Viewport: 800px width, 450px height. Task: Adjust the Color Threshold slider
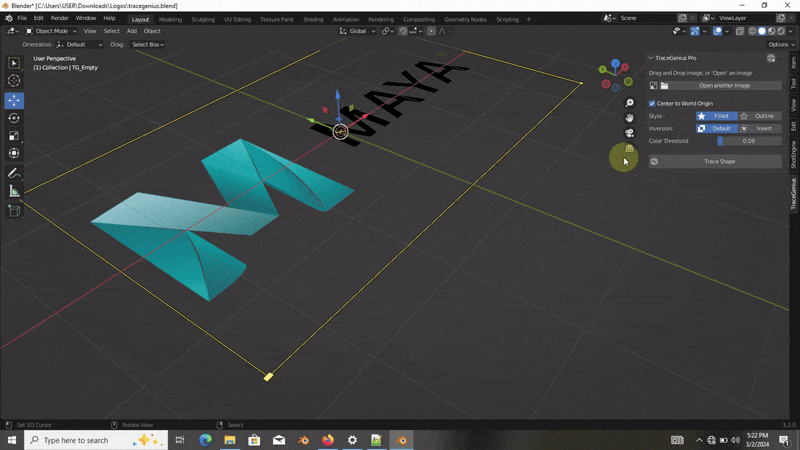point(749,141)
